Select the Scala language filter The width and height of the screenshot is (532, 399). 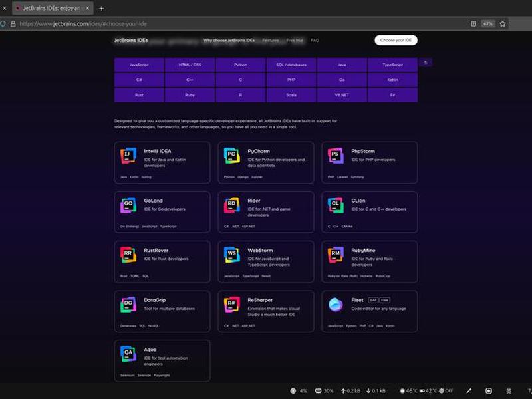tap(291, 95)
